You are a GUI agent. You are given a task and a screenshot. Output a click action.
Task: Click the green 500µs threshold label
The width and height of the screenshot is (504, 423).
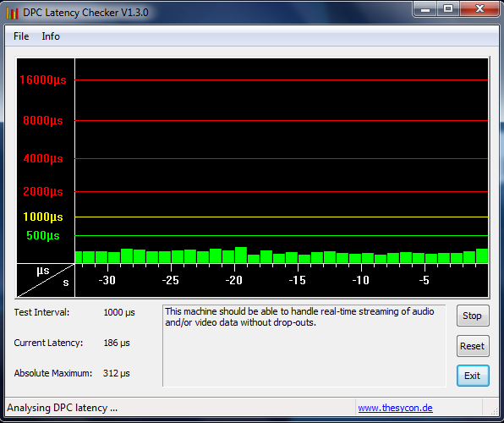coord(43,235)
